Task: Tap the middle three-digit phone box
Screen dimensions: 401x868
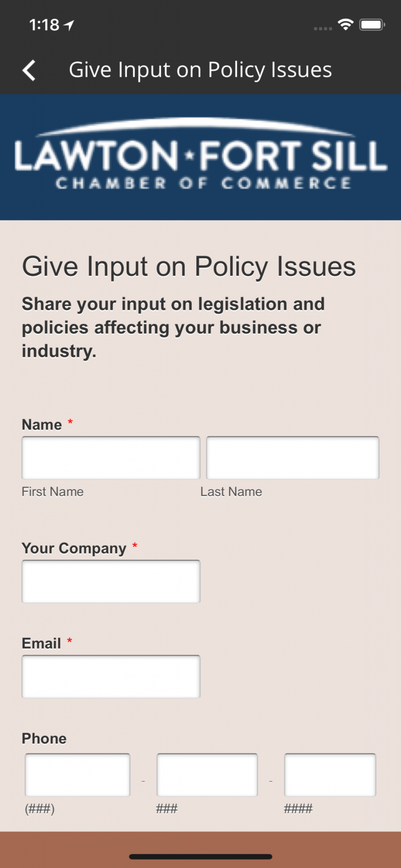Action: point(207,775)
